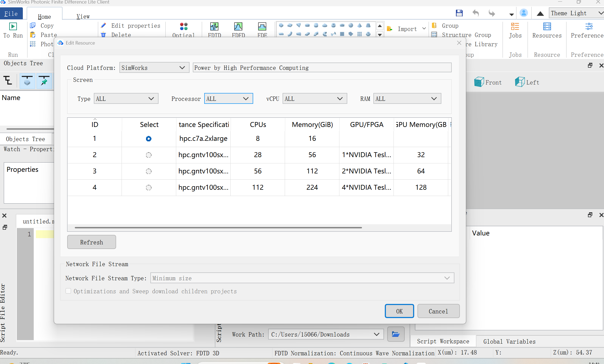Select the FDTD solver icon
Viewport: 604px width, 364px height.
click(214, 27)
